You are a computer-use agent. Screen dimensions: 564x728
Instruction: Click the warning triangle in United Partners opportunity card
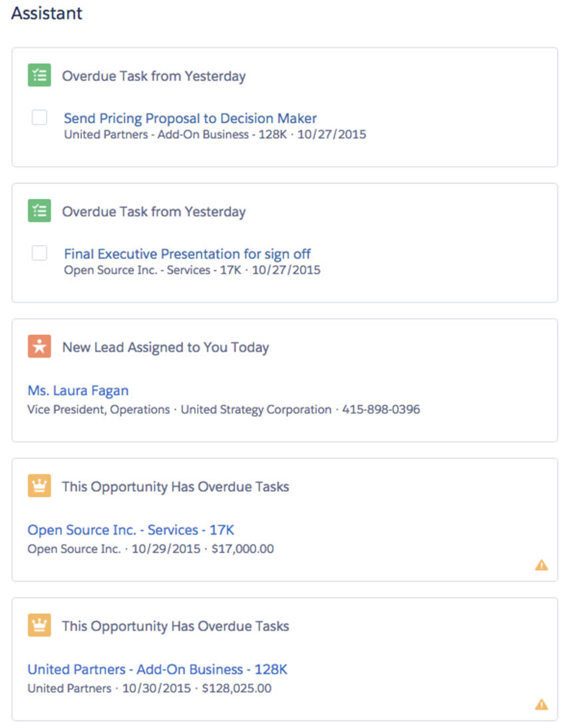coord(541,704)
